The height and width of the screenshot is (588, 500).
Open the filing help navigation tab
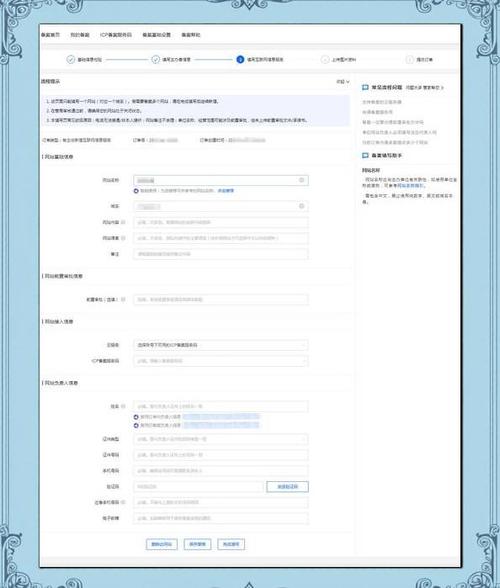coord(191,34)
